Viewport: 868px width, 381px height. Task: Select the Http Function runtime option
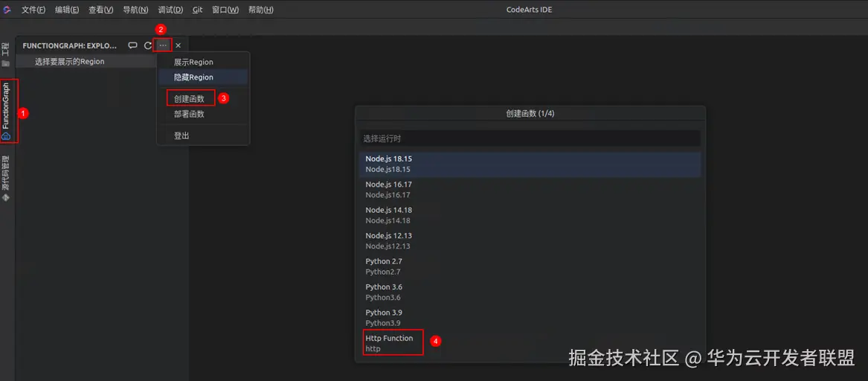(530, 343)
